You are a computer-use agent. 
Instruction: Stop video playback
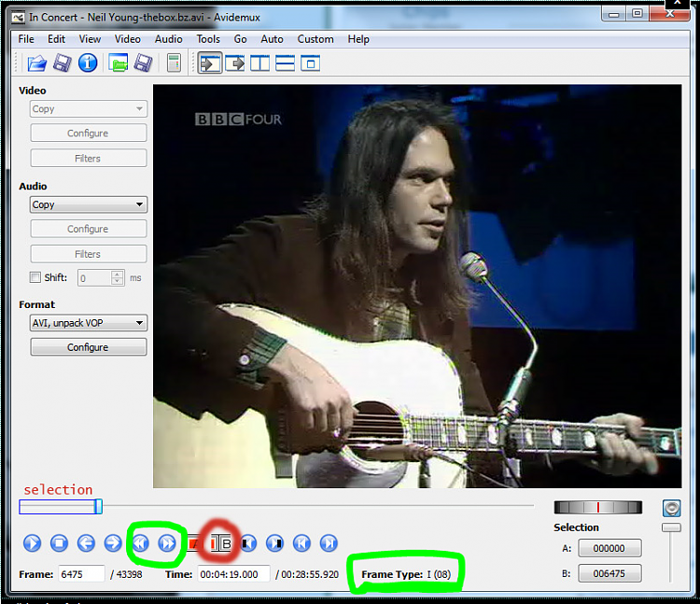[59, 543]
